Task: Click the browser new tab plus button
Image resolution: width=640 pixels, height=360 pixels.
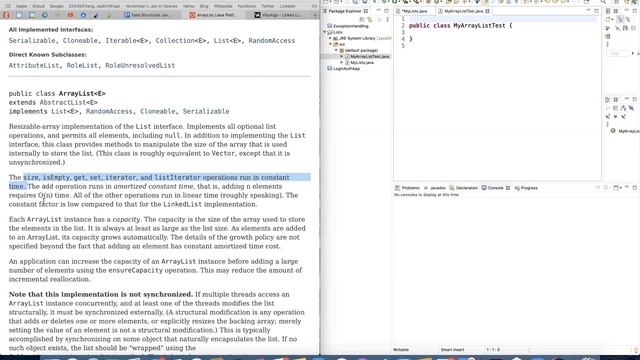Action: [316, 15]
